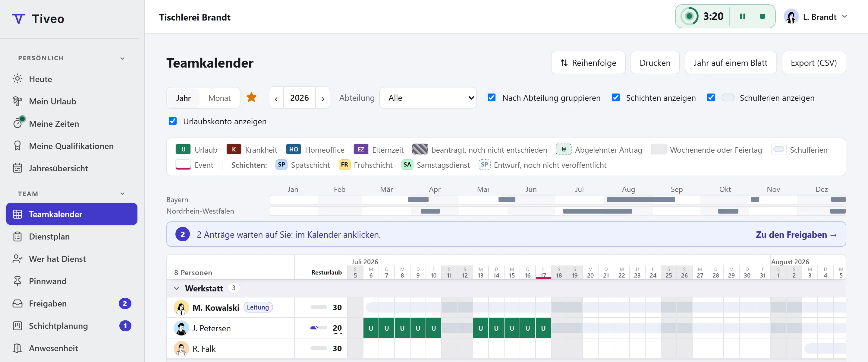Viewport: 868px width, 362px height.
Task: Collapse the Werkstatt group
Action: (177, 288)
